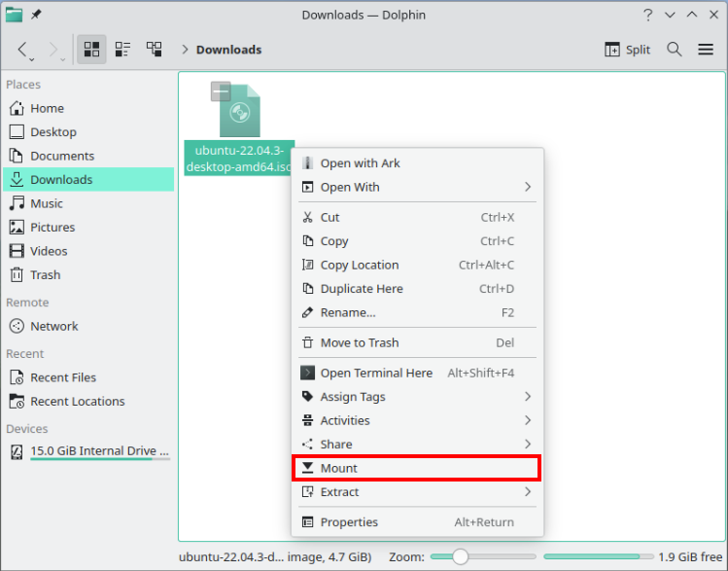728x571 pixels.
Task: Open Network under Remote
Action: point(88,326)
